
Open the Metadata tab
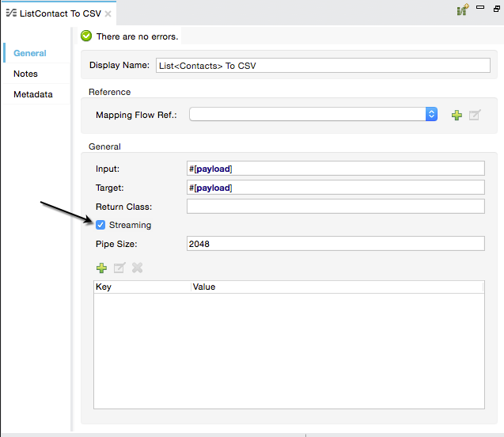point(32,94)
